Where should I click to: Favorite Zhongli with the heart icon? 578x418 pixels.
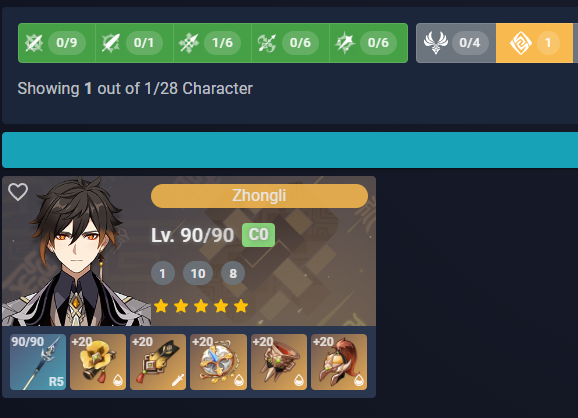pyautogui.click(x=18, y=192)
